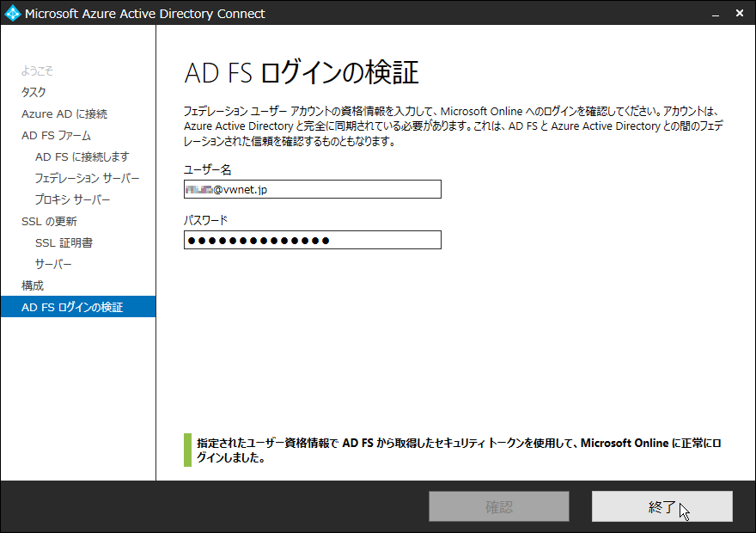This screenshot has width=756, height=533.
Task: Select the SSL 証明書 step
Action: point(64,242)
